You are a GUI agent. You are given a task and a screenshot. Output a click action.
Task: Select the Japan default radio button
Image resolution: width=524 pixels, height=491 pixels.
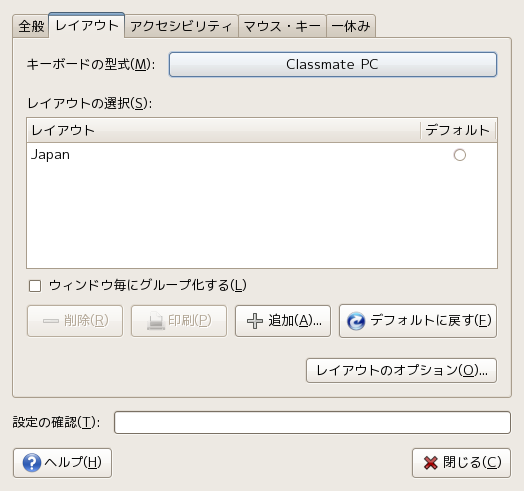[x=460, y=155]
